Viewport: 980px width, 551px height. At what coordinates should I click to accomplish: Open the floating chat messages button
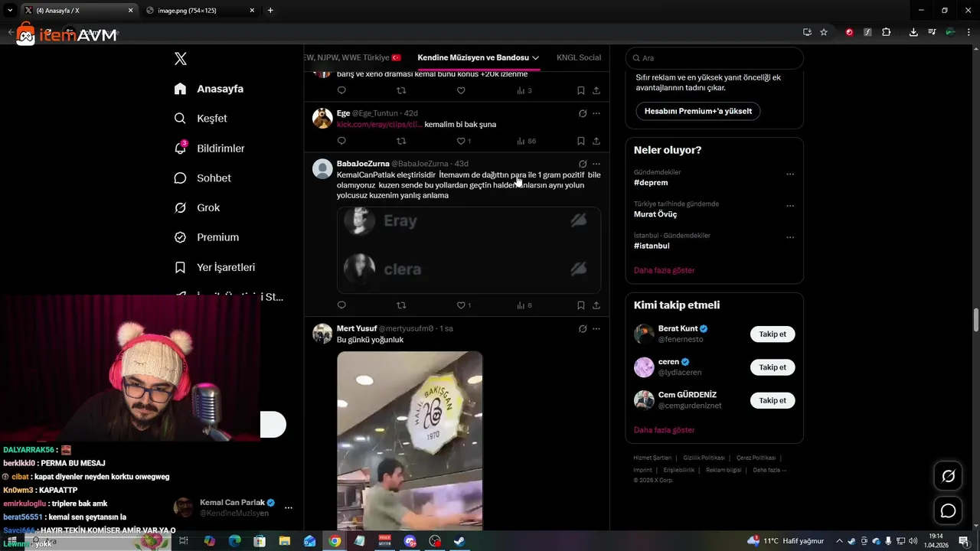(x=948, y=510)
